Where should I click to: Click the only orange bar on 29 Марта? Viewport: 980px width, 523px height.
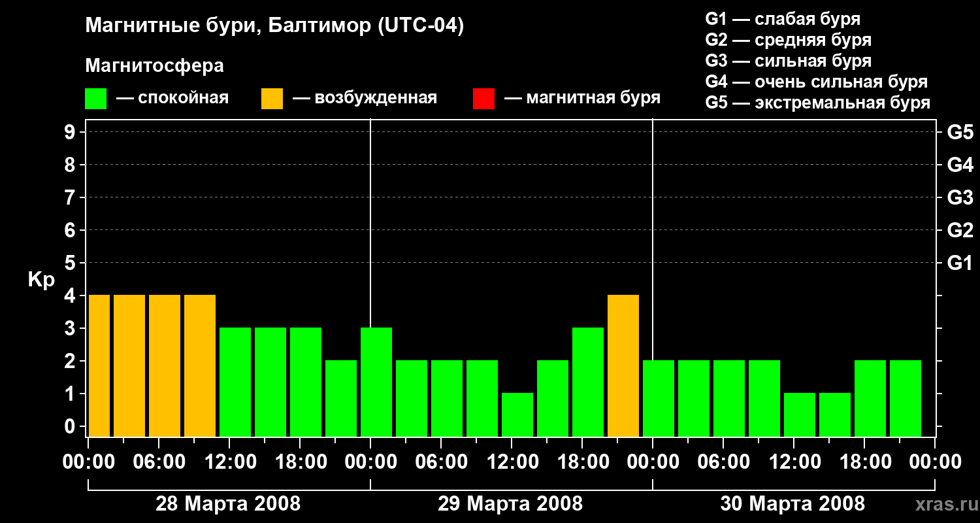[623, 366]
